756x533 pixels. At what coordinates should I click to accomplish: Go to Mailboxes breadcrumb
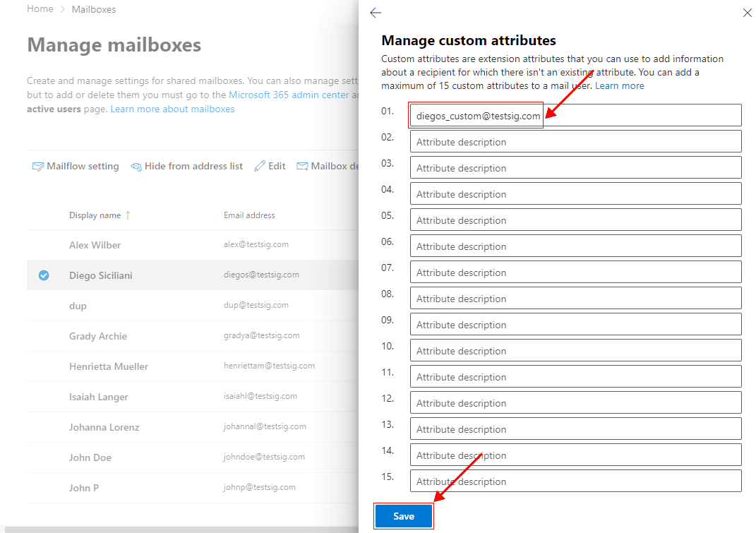(94, 9)
